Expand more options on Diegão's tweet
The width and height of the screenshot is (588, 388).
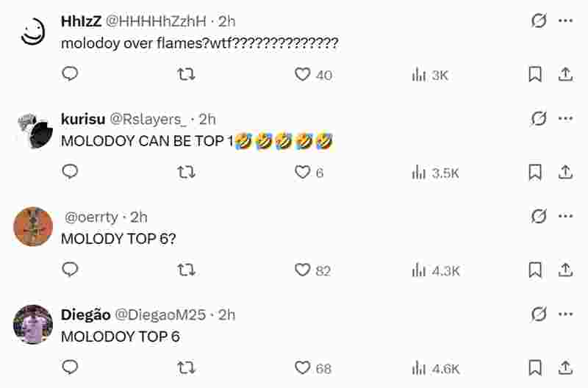click(565, 314)
